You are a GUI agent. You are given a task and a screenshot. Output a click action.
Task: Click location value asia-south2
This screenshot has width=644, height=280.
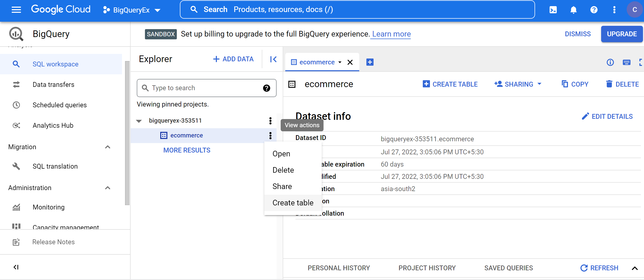coord(398,189)
